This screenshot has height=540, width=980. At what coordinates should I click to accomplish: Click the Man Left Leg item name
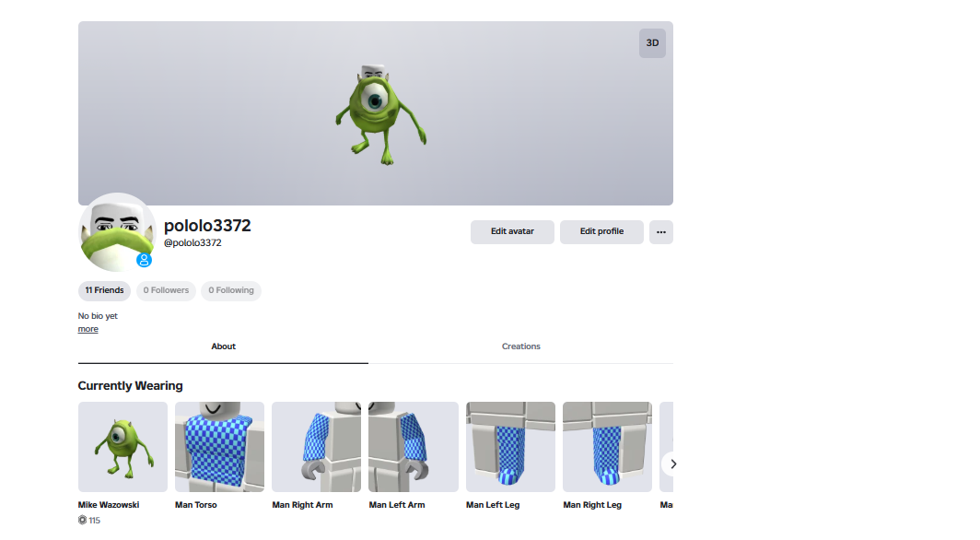coord(493,505)
